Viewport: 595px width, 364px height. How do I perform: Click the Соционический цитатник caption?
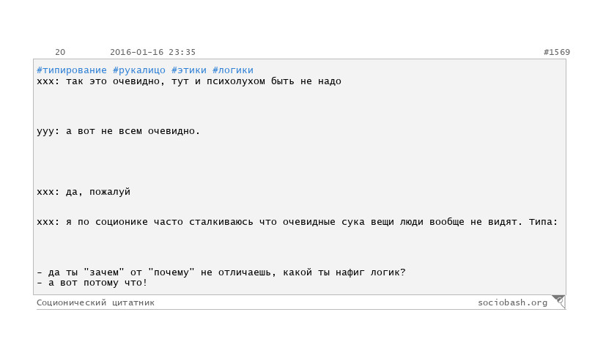[x=95, y=302]
